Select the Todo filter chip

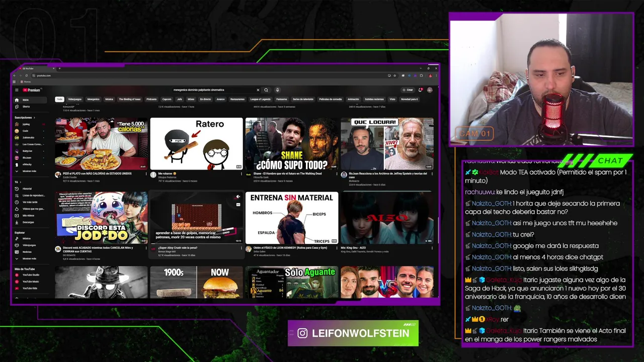click(x=59, y=99)
